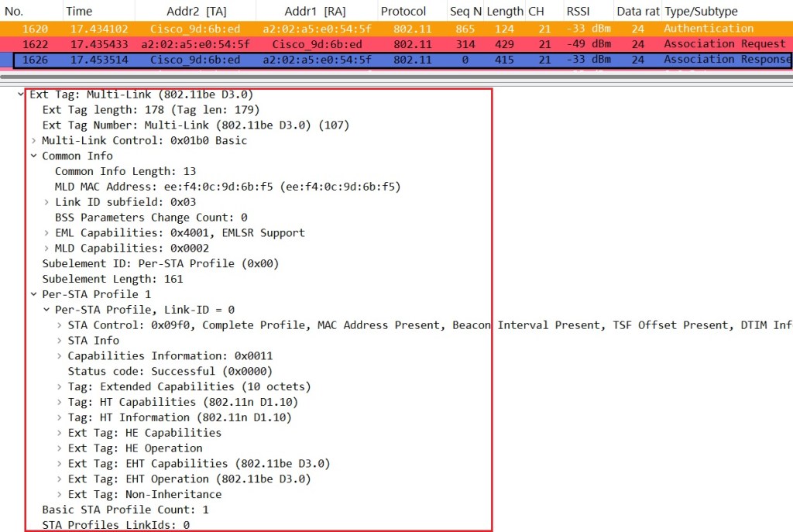Select the MLD MAC Address line
The width and height of the screenshot is (793, 532).
(x=228, y=187)
